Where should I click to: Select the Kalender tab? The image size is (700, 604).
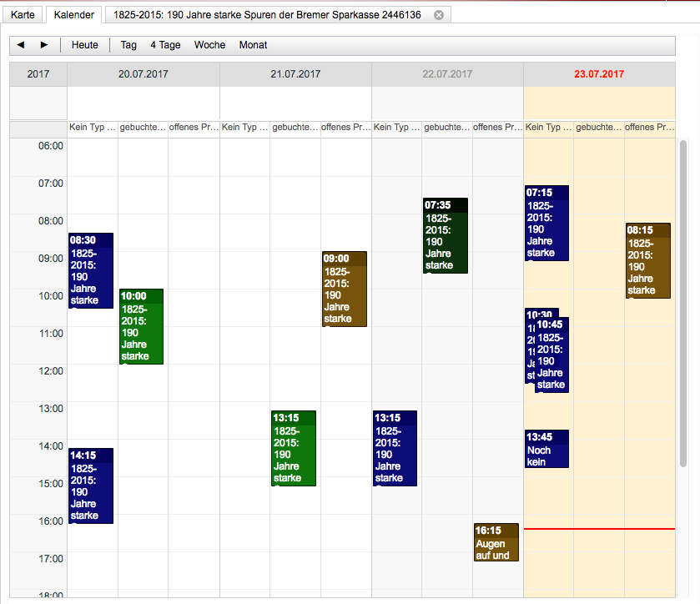coord(74,15)
